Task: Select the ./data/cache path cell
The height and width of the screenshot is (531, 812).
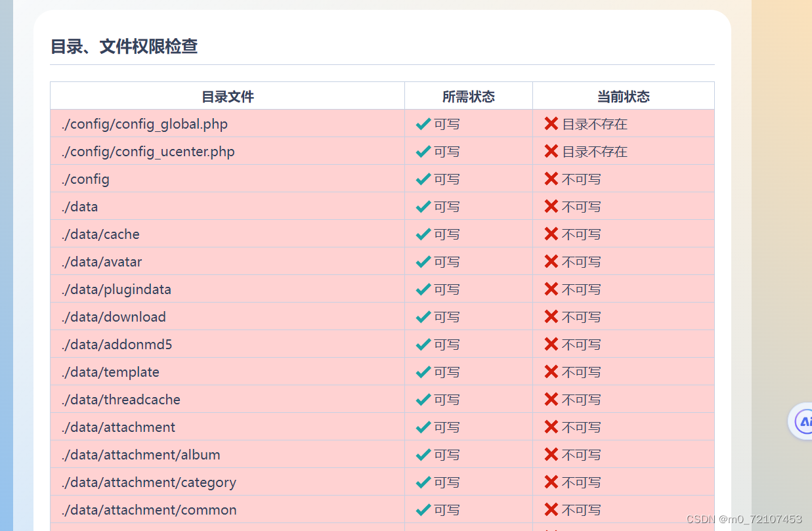Action: pyautogui.click(x=227, y=234)
